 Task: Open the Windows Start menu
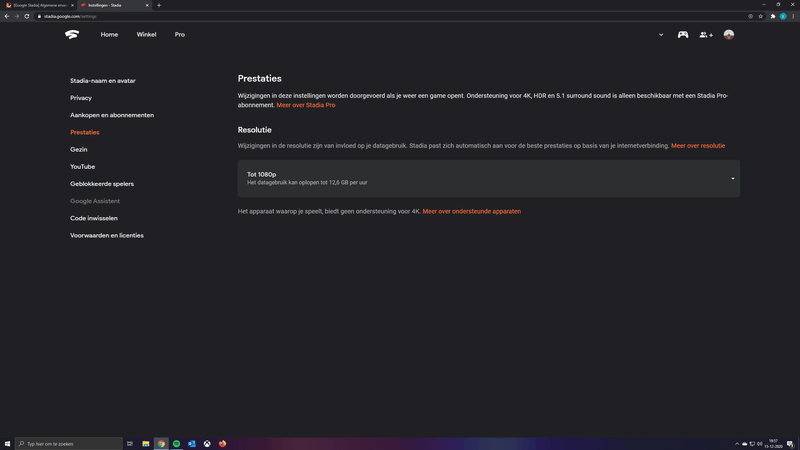pyautogui.click(x=7, y=444)
